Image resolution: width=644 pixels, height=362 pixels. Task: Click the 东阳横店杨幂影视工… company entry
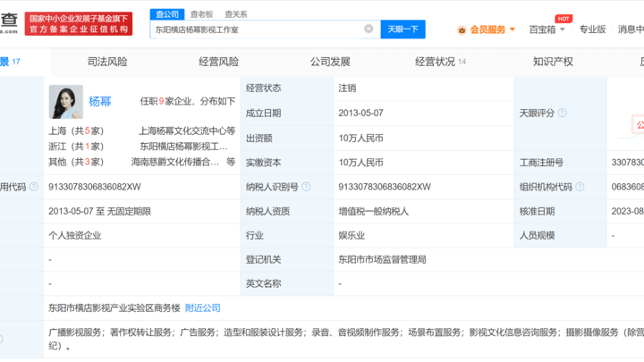[x=183, y=147]
